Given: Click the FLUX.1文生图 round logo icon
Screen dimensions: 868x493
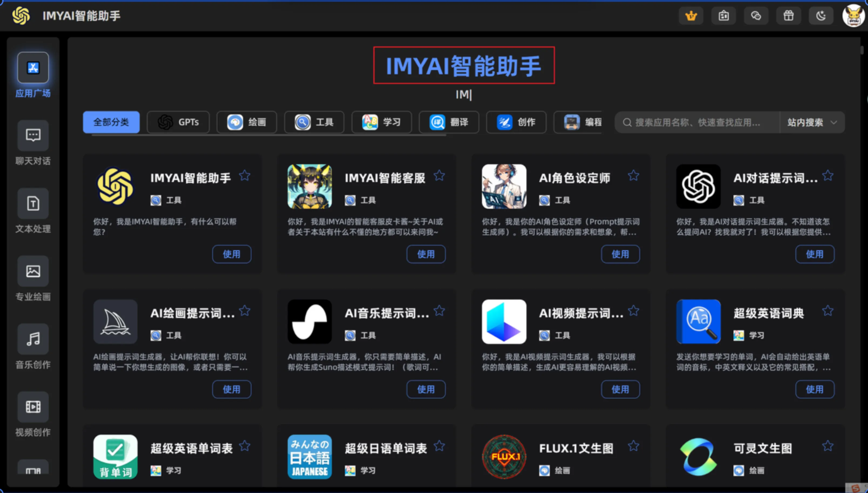Looking at the screenshot, I should pos(504,457).
